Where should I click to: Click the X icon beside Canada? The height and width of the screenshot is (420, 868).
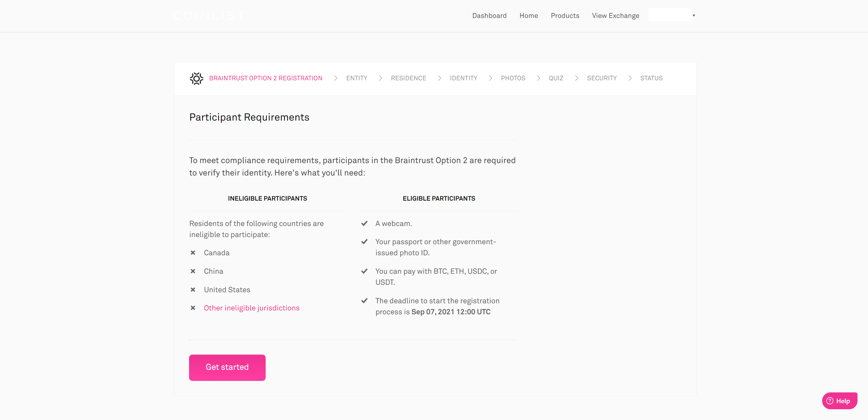[x=193, y=252]
